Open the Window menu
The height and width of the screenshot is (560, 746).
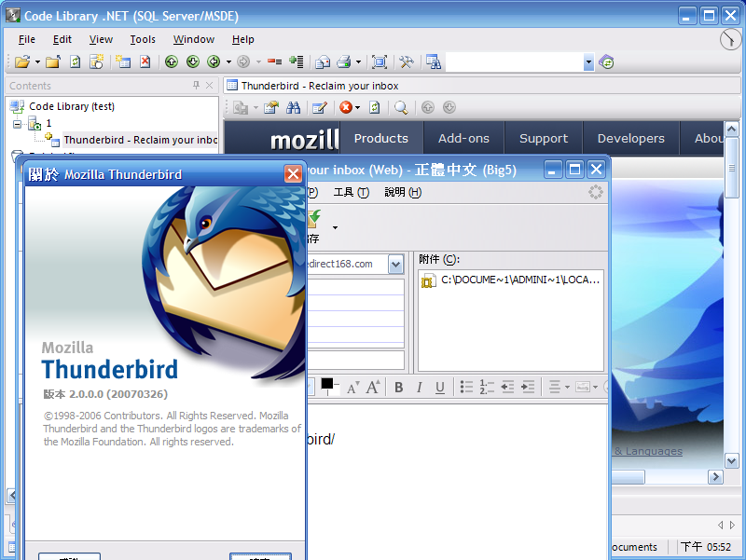(x=194, y=39)
